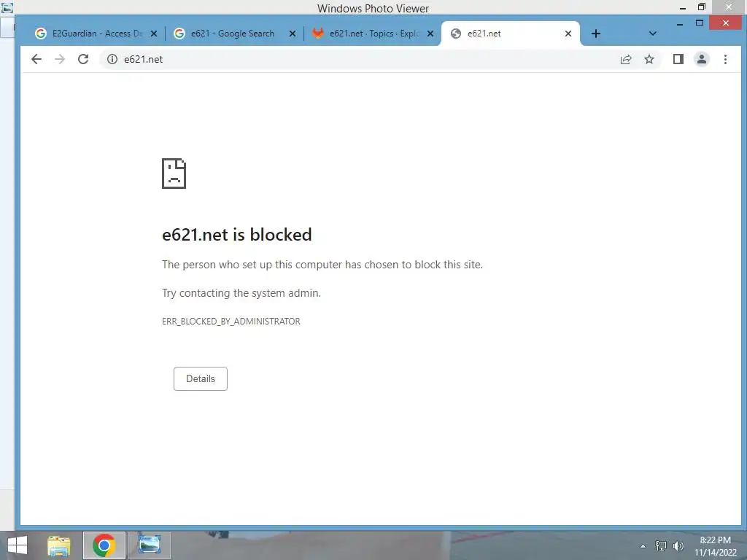Show hidden tray icons arrow
This screenshot has width=747, height=560.
tap(643, 546)
